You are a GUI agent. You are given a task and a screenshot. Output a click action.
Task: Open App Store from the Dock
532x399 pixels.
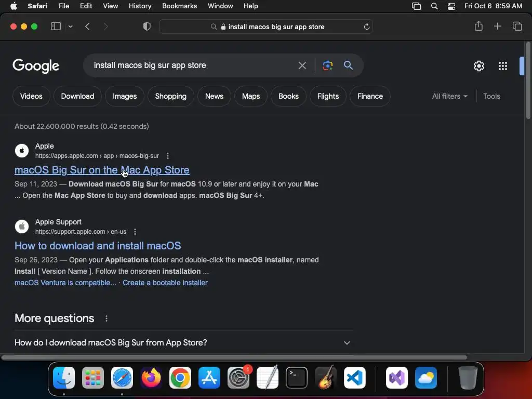pos(209,378)
